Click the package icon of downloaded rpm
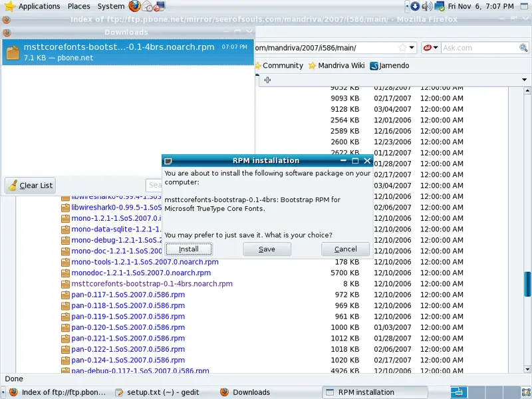Viewport: 532px width, 399px height. tap(13, 53)
